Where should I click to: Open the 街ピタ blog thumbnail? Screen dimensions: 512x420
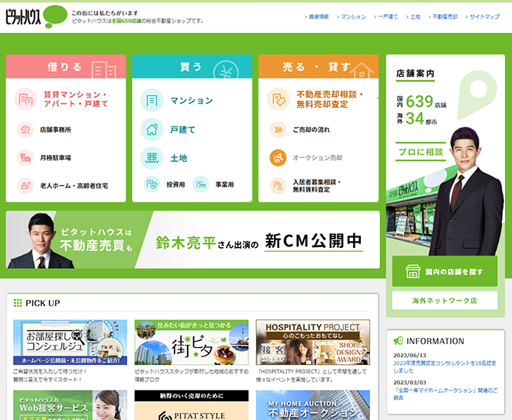(192, 342)
